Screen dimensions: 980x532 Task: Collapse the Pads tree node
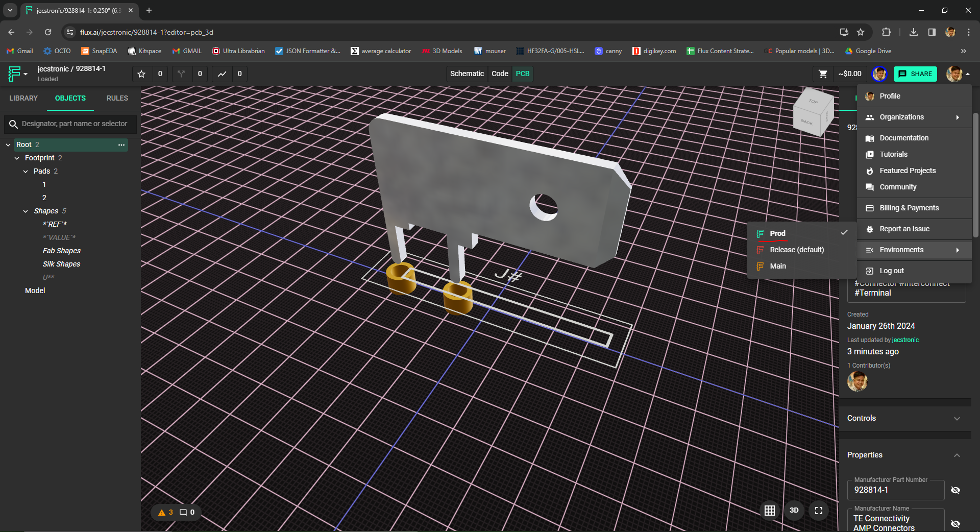click(x=26, y=172)
